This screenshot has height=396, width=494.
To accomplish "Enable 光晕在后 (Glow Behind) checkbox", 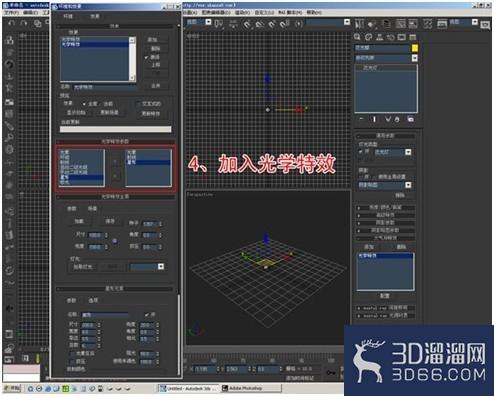I will pos(72,353).
